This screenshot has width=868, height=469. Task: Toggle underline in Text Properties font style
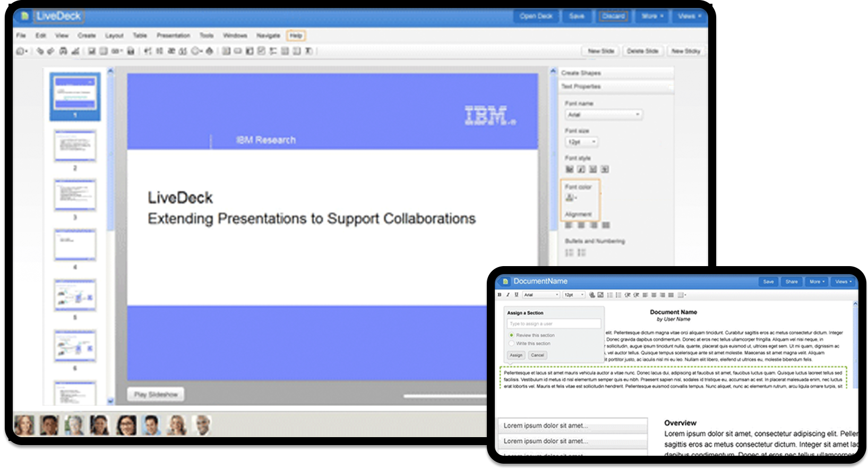pyautogui.click(x=593, y=169)
